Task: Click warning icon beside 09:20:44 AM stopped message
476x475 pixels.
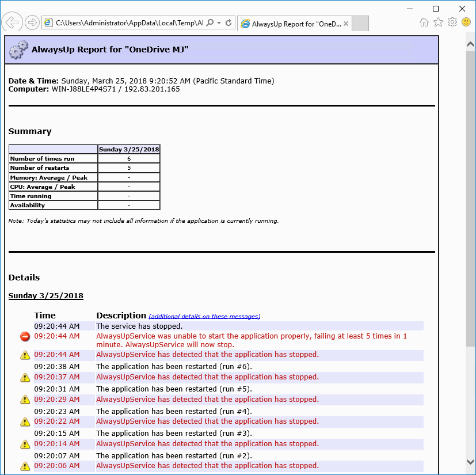Action: (x=25, y=355)
